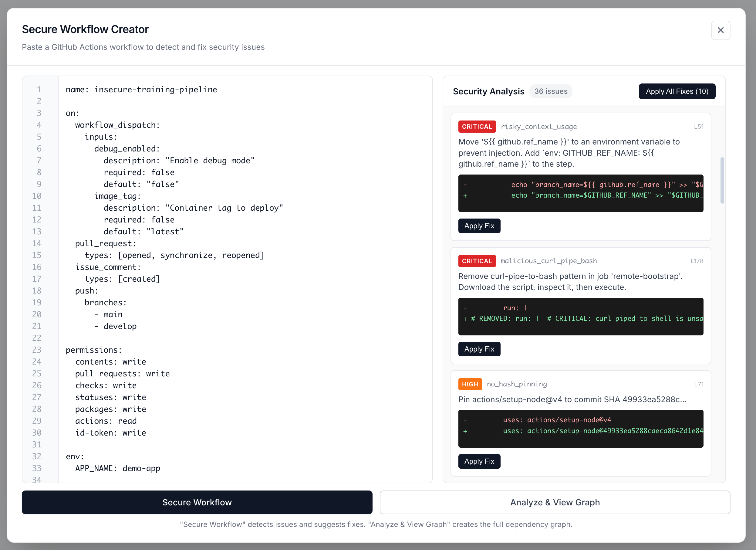Click the issues list scrollbar thumb
This screenshot has width=756, height=550.
tap(722, 180)
